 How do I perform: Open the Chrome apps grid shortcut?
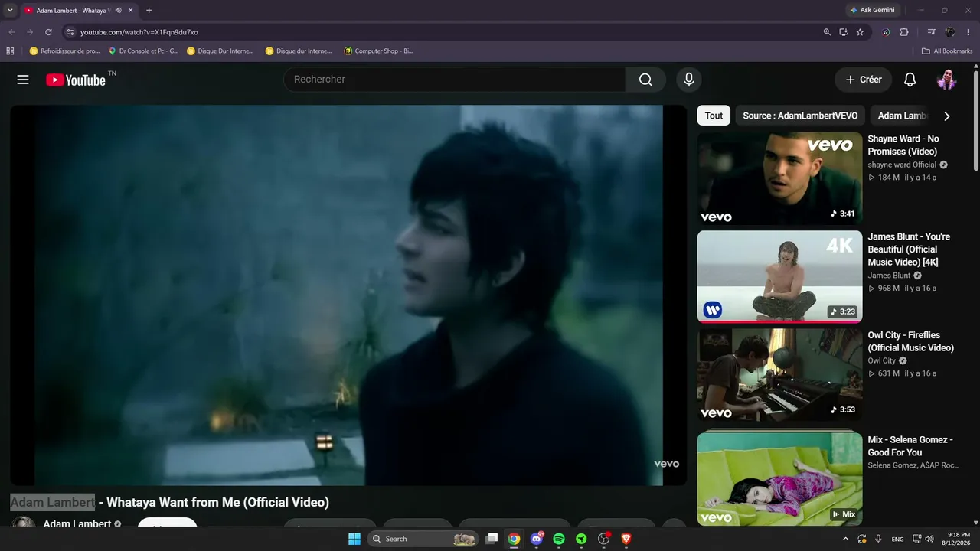pos(10,51)
